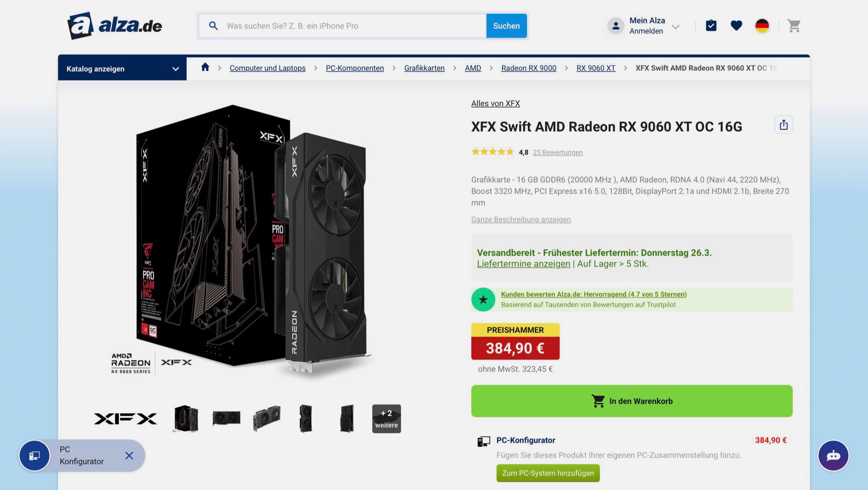Click Zum PC-System hinzufügen button

(x=548, y=473)
